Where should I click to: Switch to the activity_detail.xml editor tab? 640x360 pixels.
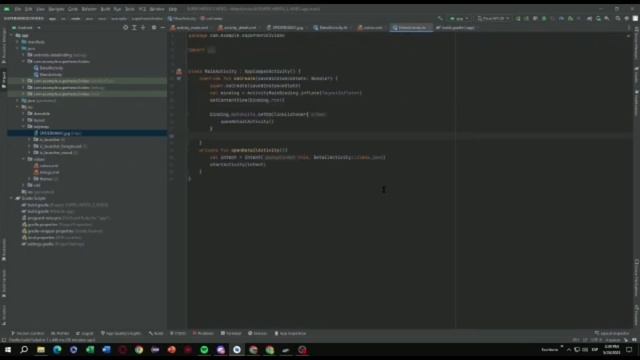pyautogui.click(x=238, y=28)
